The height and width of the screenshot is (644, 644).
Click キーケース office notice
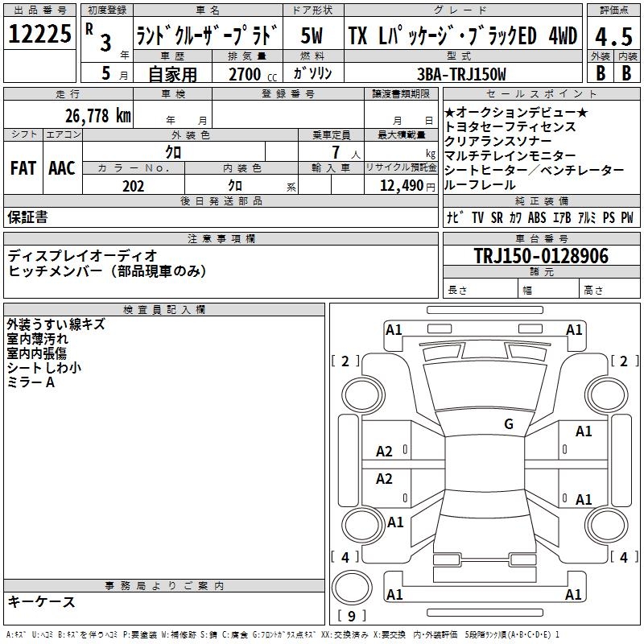[x=42, y=601]
